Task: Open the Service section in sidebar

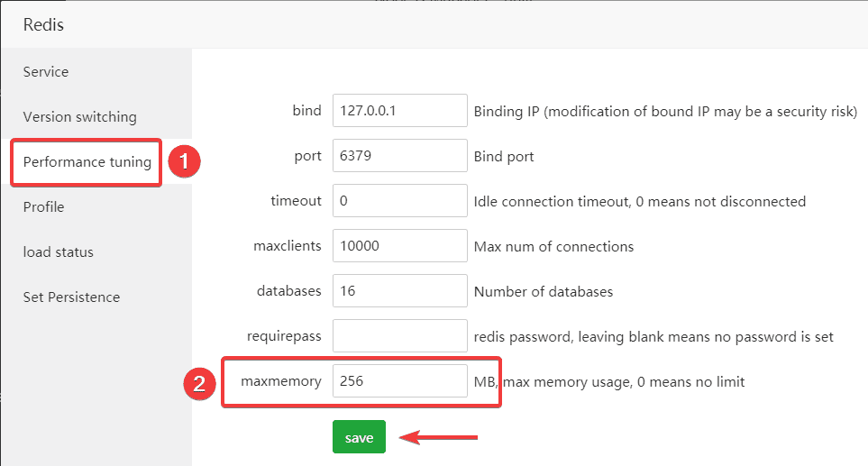Action: click(46, 72)
